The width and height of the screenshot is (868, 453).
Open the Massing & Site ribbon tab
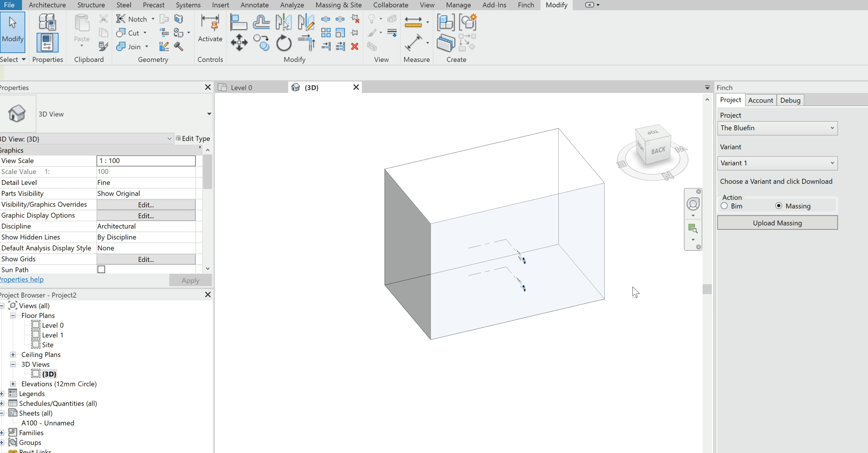[x=338, y=5]
